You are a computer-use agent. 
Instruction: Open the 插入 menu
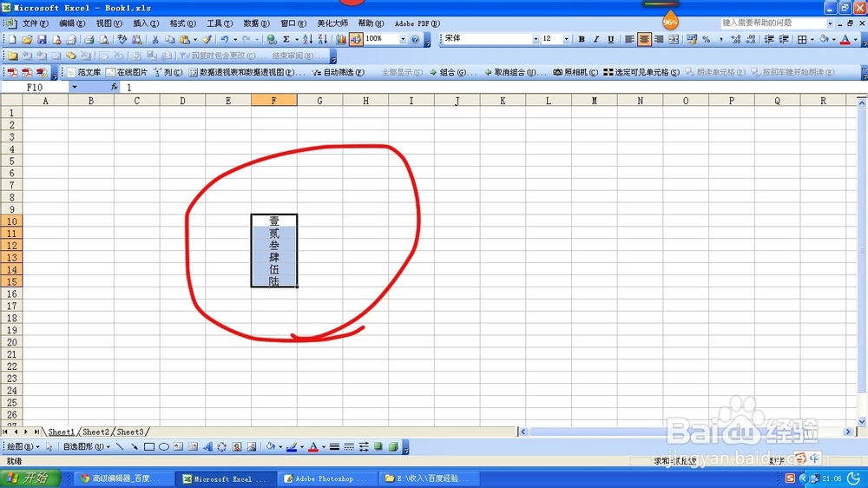(x=146, y=23)
